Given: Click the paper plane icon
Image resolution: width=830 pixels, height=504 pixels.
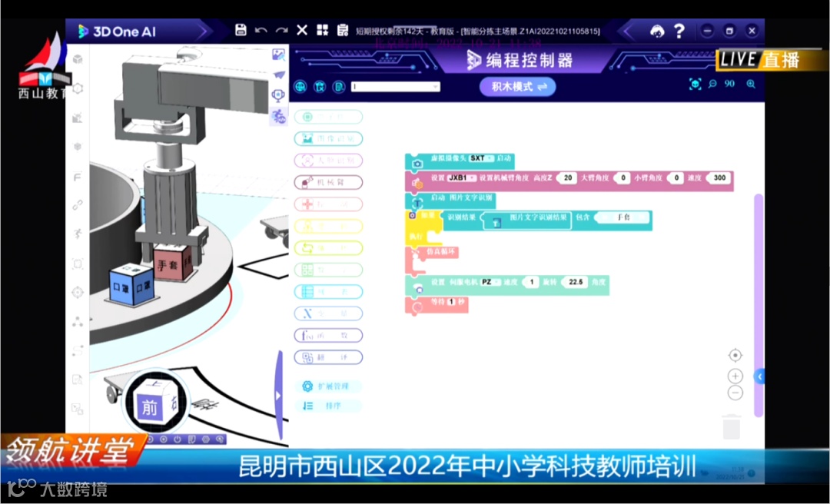Looking at the screenshot, I should pos(279,75).
